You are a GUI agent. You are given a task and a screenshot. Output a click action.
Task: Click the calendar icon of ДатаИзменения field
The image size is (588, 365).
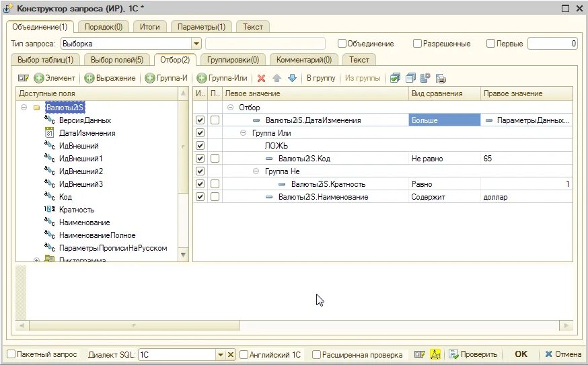coord(50,132)
